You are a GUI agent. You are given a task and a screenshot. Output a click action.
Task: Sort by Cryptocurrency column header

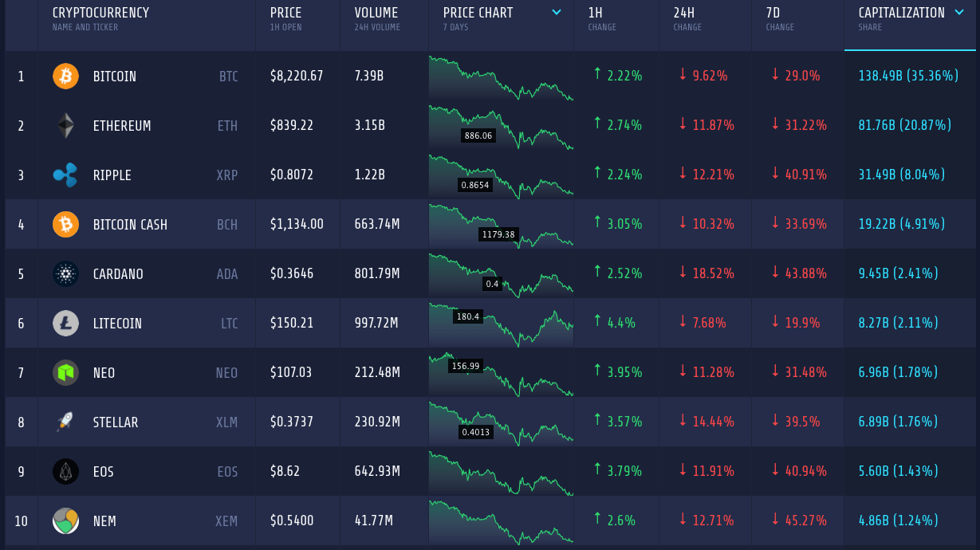click(x=100, y=13)
